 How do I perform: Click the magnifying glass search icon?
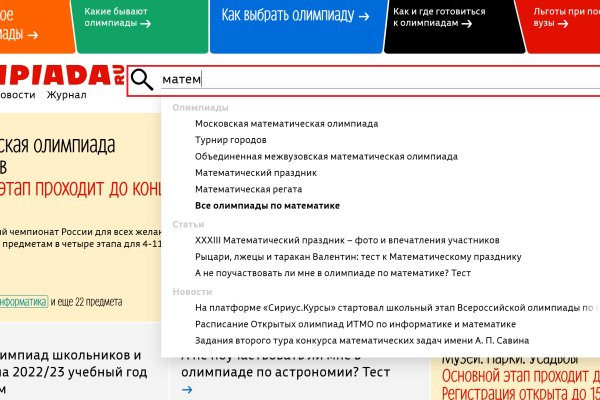[x=143, y=80]
